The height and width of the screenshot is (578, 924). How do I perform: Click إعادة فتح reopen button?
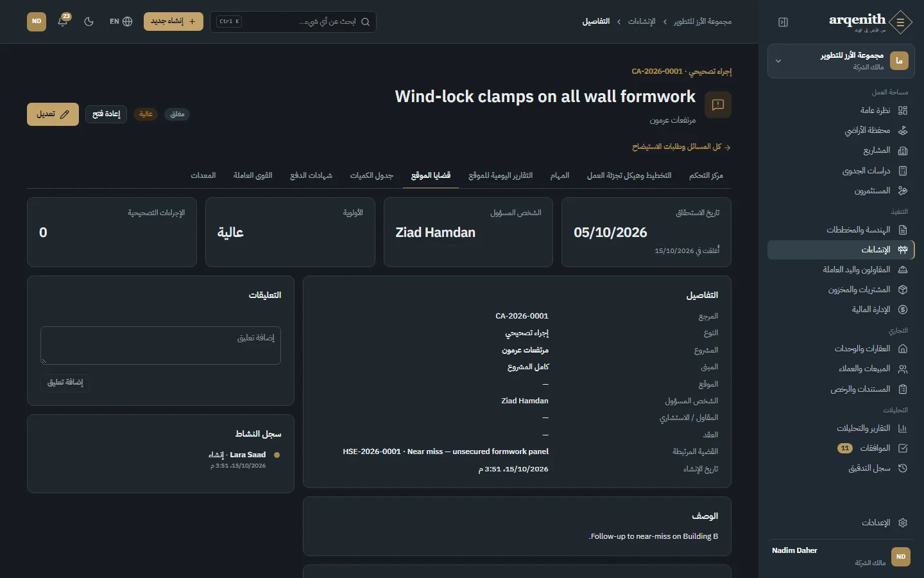(x=107, y=114)
